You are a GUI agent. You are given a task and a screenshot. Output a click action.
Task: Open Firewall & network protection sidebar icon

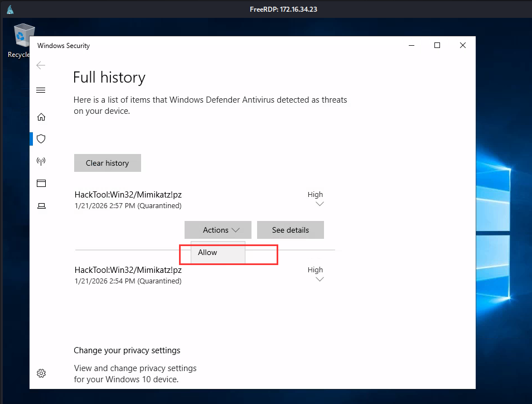coord(41,161)
